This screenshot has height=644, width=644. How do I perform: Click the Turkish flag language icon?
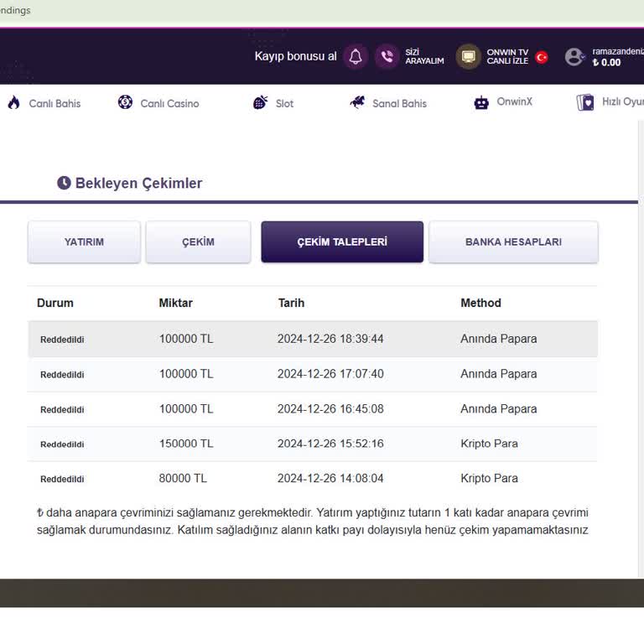click(542, 57)
